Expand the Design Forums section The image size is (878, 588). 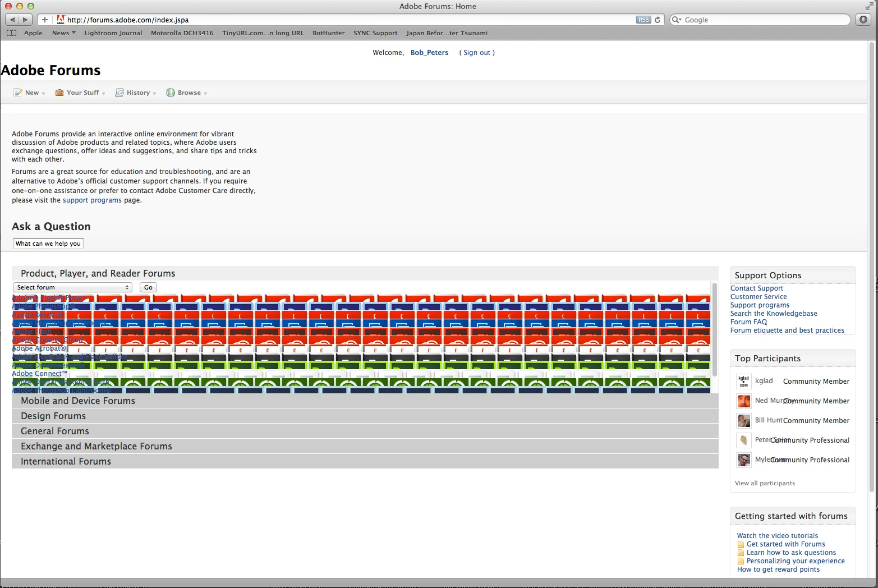(365, 416)
